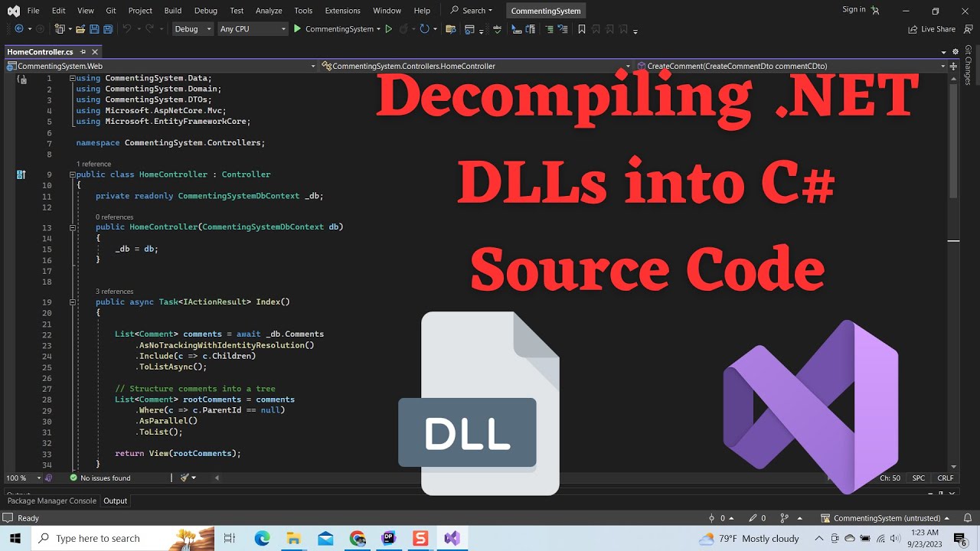
Task: Click the Navigate Backward arrow icon
Action: click(x=18, y=29)
